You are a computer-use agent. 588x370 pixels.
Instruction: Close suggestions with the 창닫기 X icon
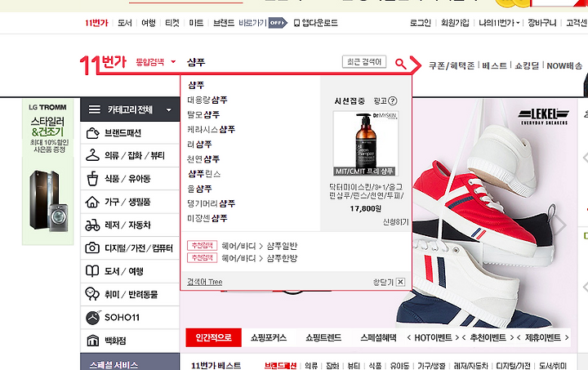click(x=400, y=282)
